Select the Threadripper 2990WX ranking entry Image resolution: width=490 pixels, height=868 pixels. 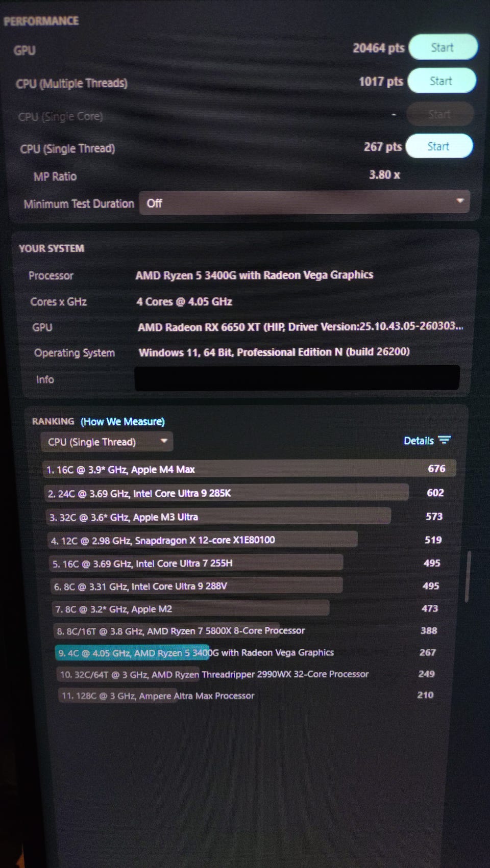point(214,674)
